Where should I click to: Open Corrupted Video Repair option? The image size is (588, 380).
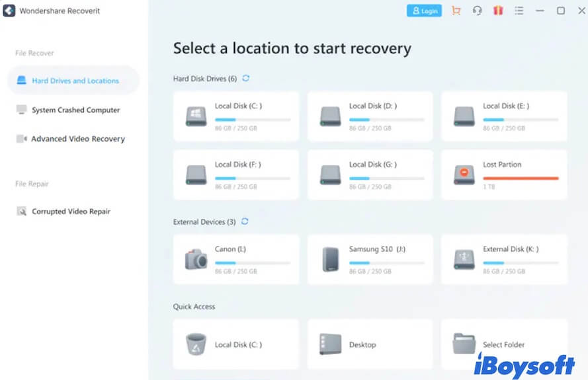click(x=71, y=211)
